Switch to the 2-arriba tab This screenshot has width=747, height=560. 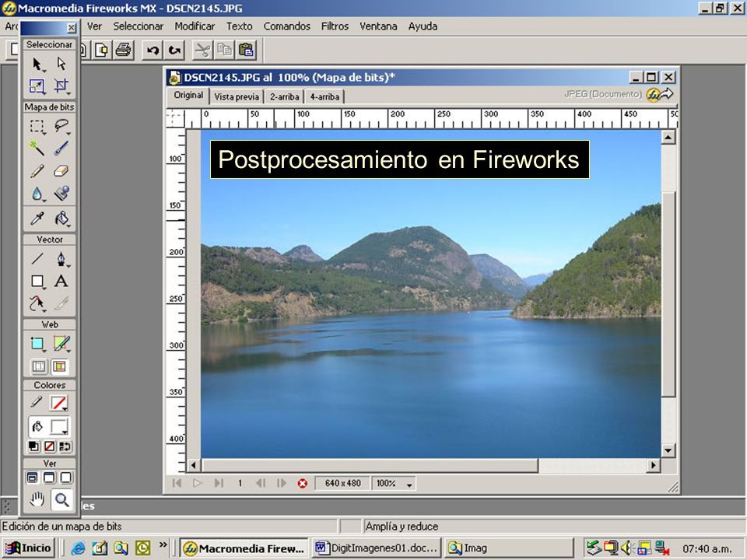pos(285,96)
